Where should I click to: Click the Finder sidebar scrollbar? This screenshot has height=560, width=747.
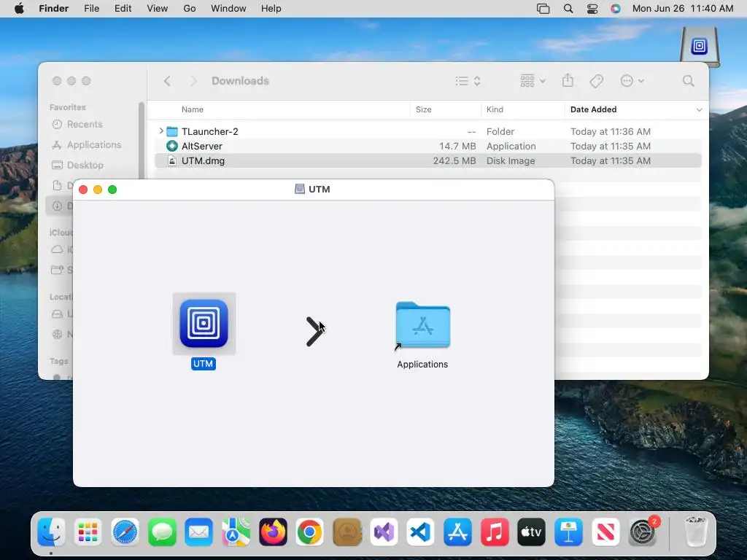[141, 141]
